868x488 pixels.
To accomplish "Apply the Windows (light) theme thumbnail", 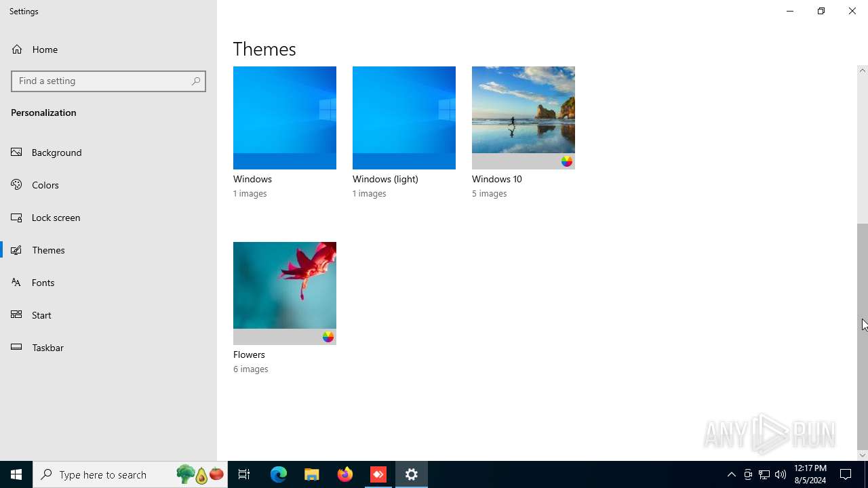I will pos(404,118).
